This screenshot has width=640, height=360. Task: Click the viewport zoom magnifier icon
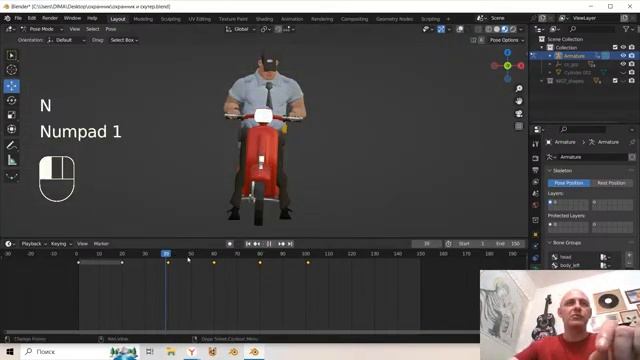point(519,89)
